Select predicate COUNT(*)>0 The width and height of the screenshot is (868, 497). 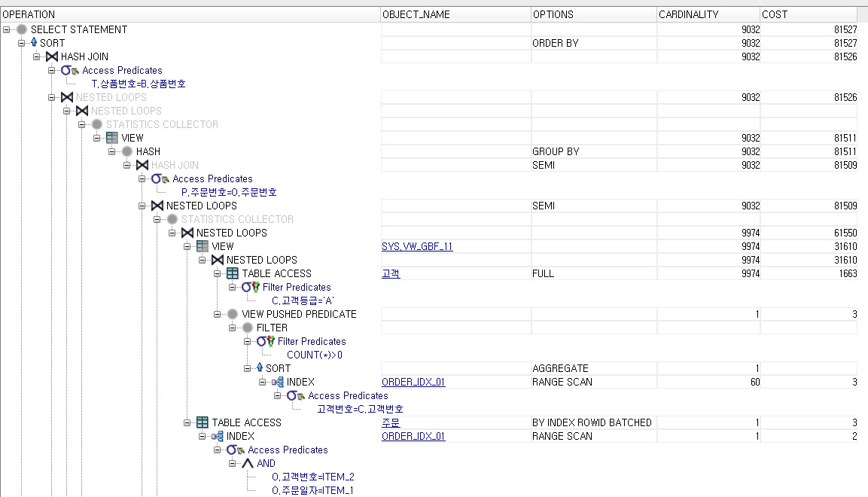(315, 355)
